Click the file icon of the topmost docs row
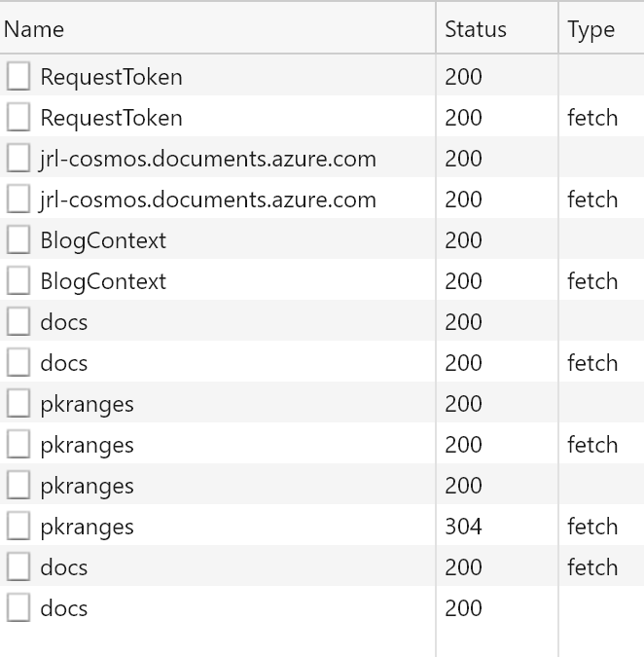The image size is (644, 657). click(18, 322)
